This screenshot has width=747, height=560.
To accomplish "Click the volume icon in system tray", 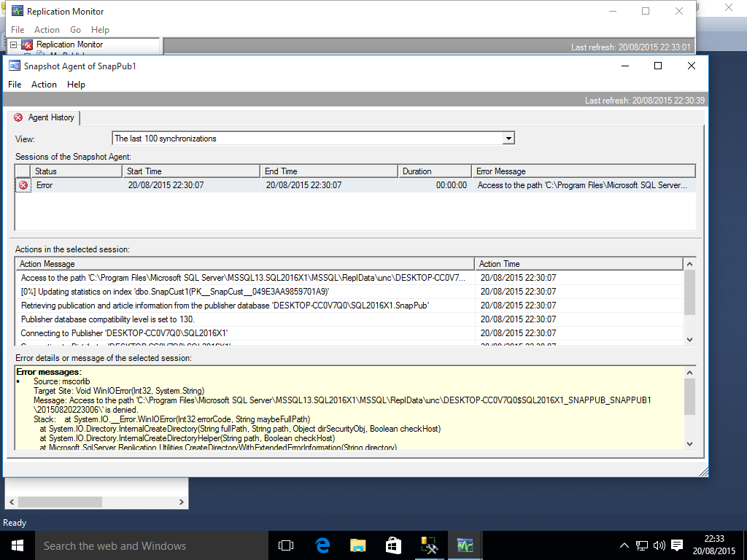I will tap(659, 545).
